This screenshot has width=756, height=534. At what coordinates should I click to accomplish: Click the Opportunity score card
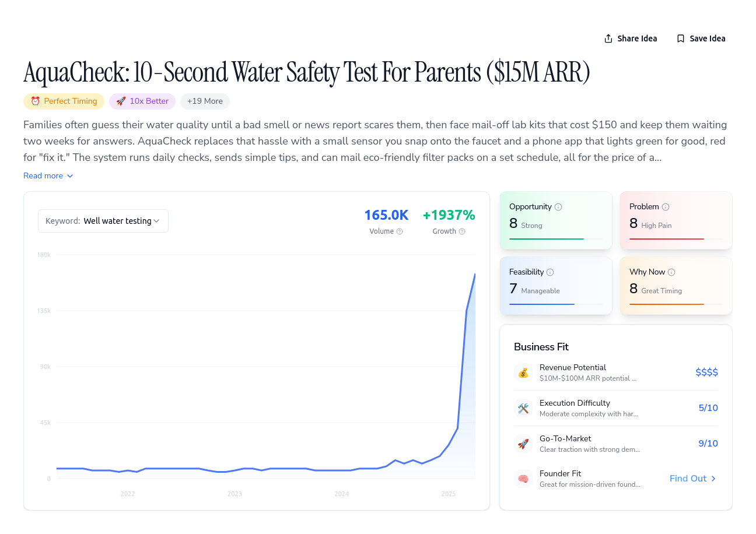pos(556,220)
